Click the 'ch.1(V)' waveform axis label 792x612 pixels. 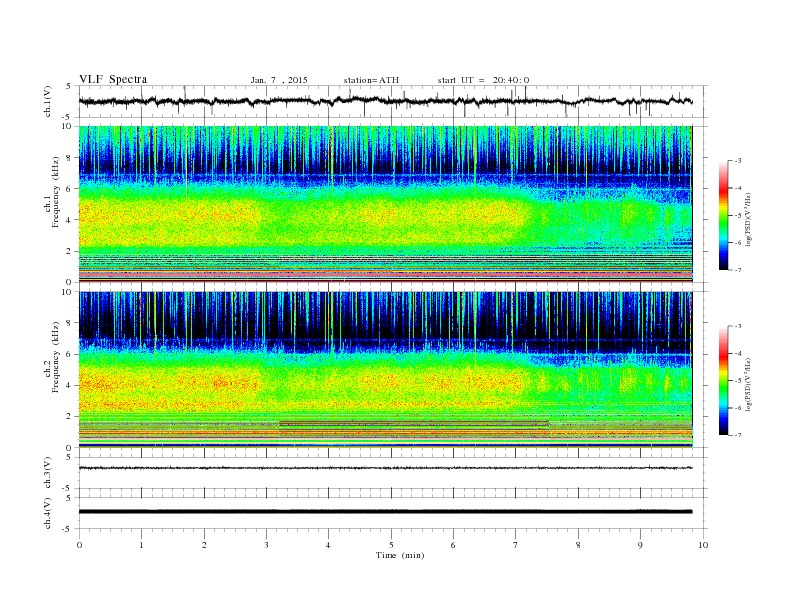click(48, 101)
